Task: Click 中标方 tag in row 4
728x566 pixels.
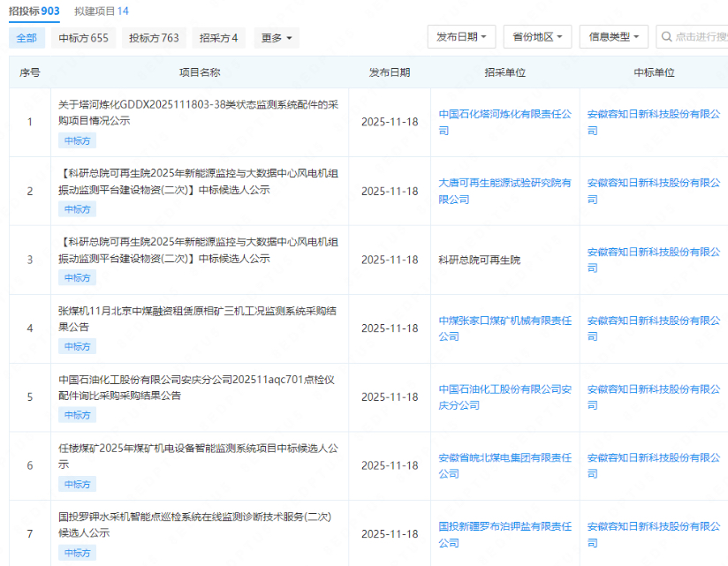Action: pyautogui.click(x=77, y=346)
